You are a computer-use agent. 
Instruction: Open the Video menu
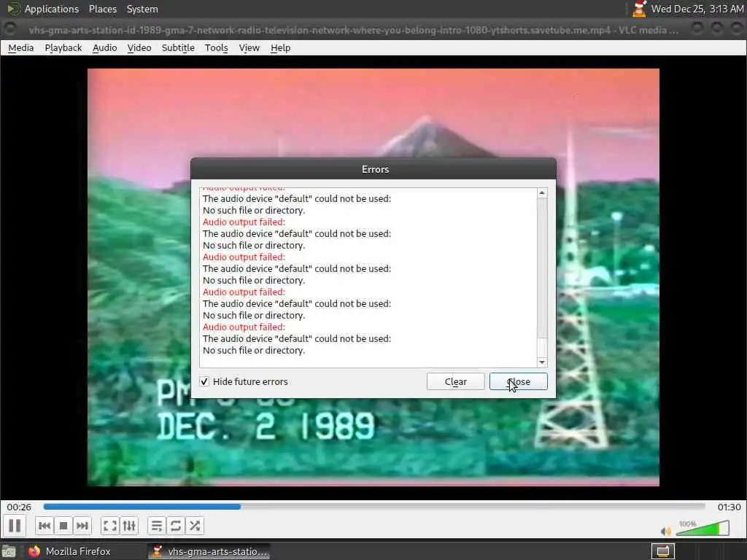139,47
